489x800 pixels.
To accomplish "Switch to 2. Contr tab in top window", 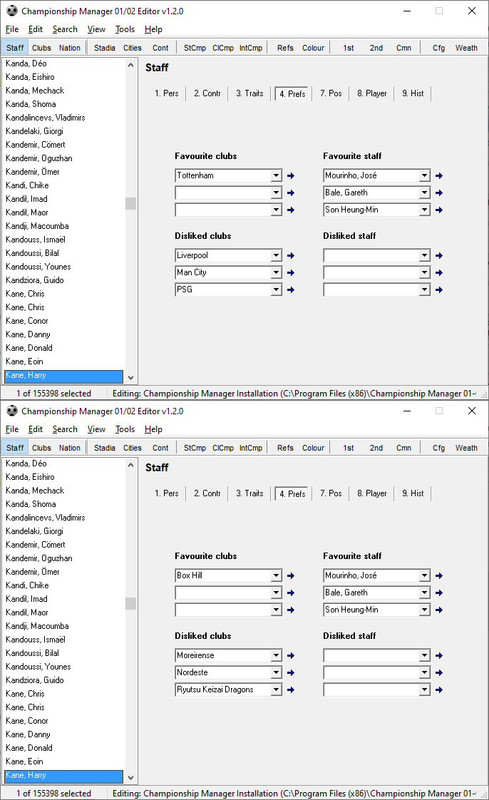I will coord(207,93).
